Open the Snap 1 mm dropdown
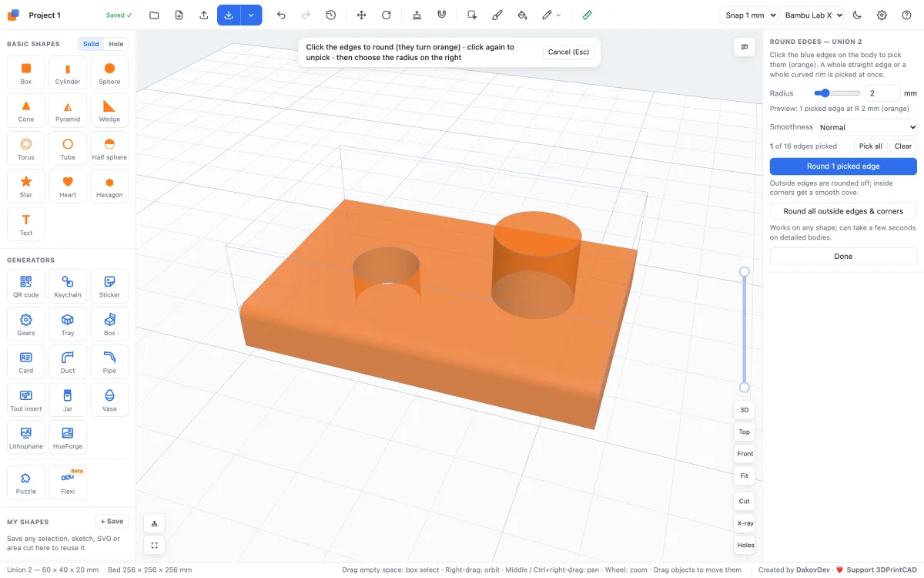924x578 pixels. pos(749,15)
